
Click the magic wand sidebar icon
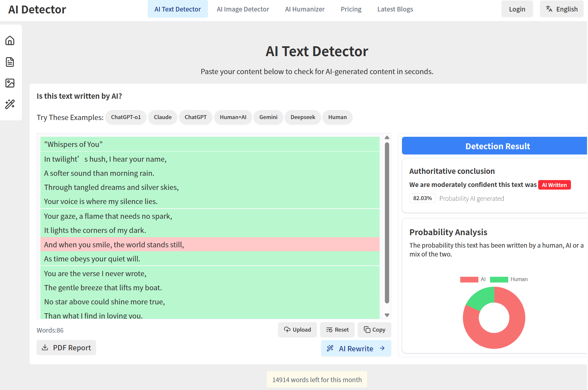coord(10,104)
